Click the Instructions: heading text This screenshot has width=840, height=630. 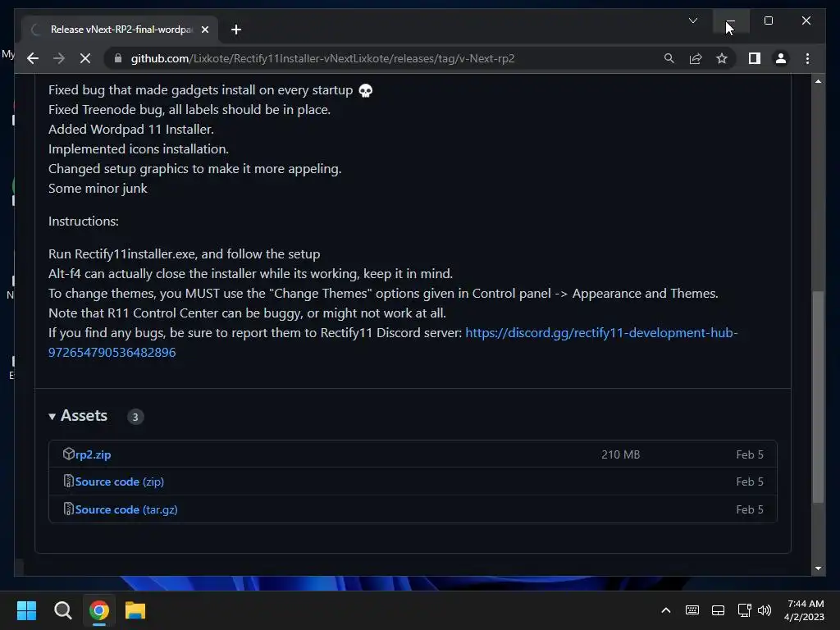pos(84,221)
